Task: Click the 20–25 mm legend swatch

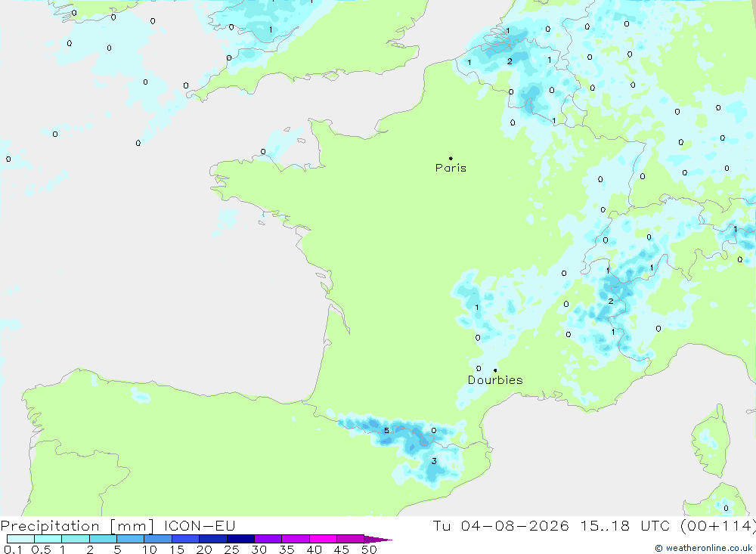Action: tap(213, 539)
